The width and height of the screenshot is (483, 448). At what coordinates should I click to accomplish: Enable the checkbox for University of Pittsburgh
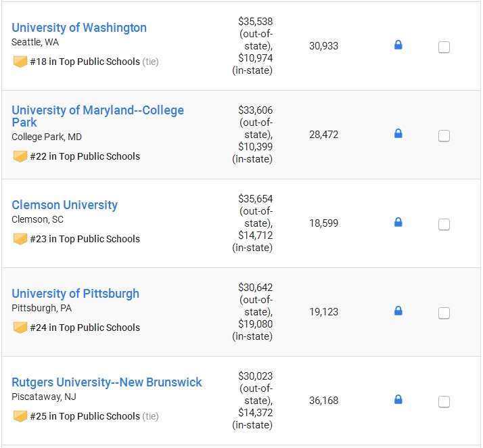[x=444, y=313]
